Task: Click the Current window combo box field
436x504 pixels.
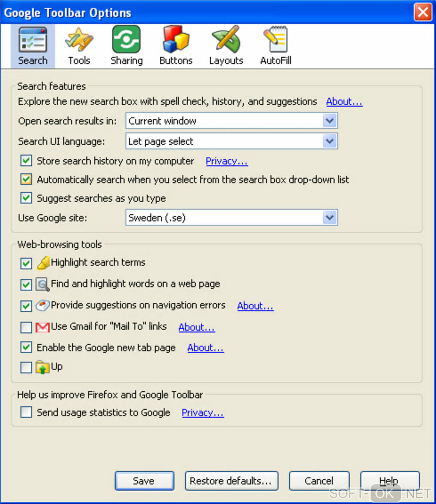Action: (x=231, y=121)
